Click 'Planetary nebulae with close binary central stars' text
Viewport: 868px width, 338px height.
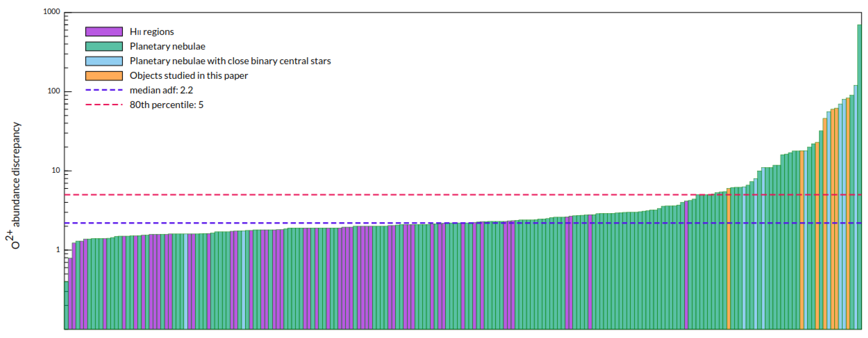click(230, 61)
